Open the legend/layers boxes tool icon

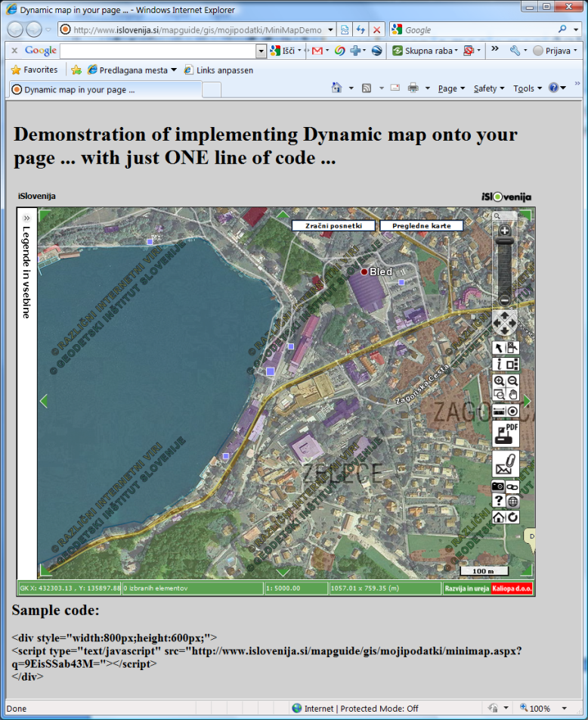tap(512, 364)
